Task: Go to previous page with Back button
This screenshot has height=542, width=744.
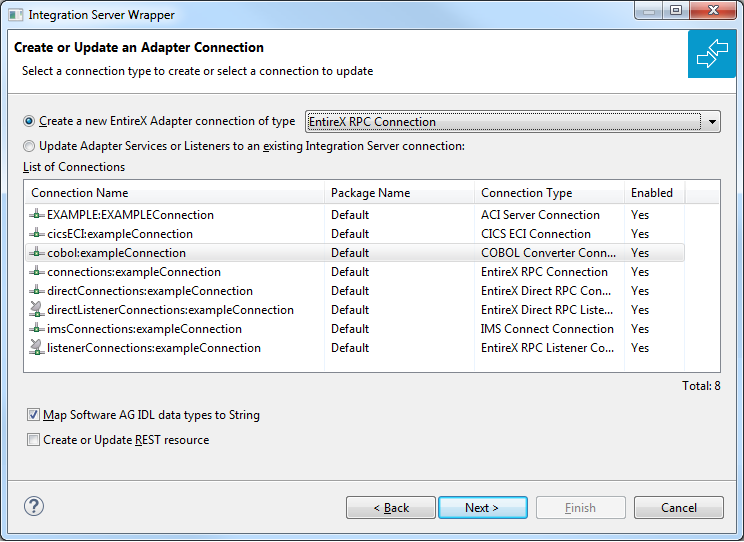Action: [391, 508]
